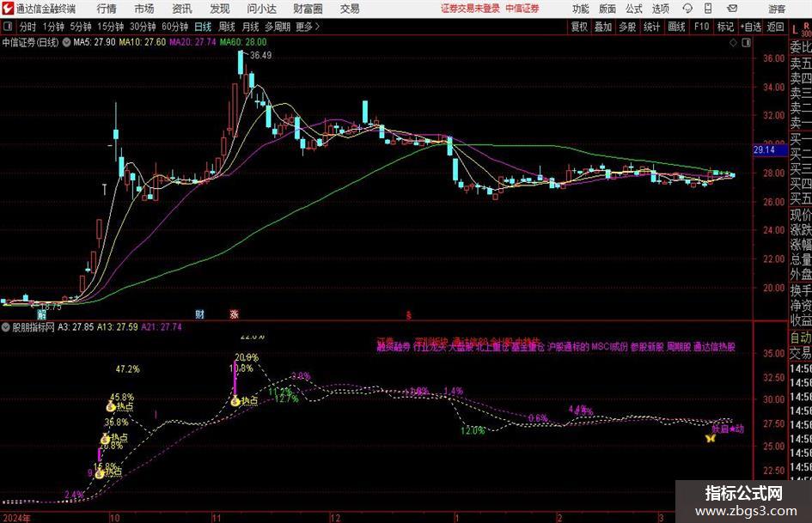Switch to 30分钟 period
This screenshot has width=812, height=523.
pyautogui.click(x=143, y=27)
